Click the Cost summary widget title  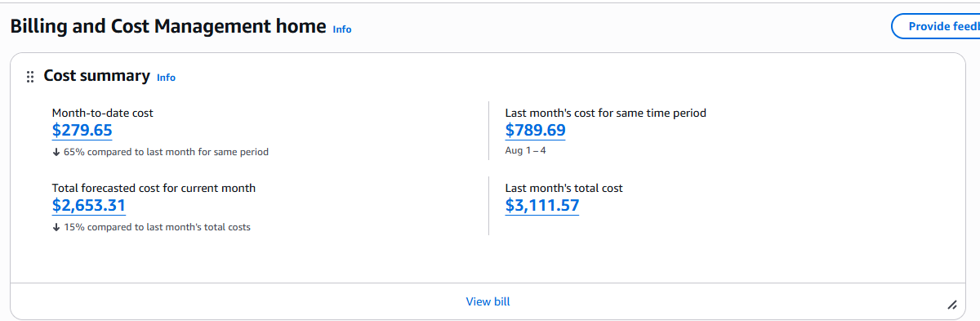(x=96, y=76)
